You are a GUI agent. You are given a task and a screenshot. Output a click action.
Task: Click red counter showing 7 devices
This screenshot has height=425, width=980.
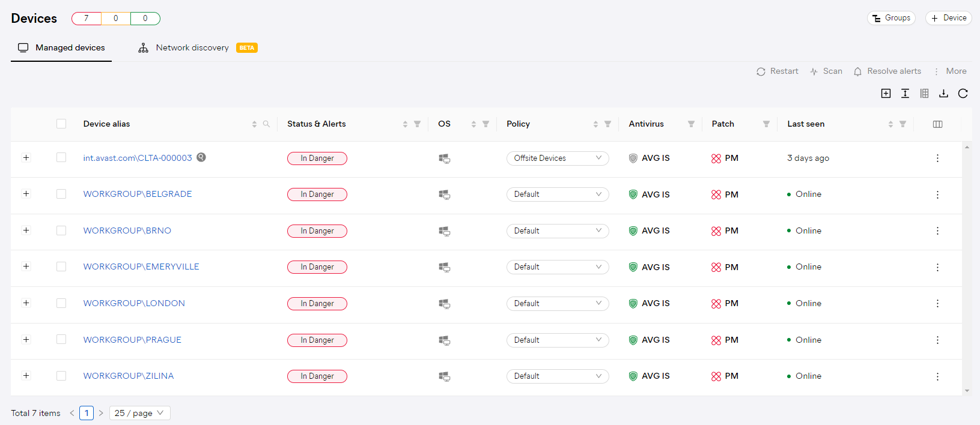point(87,19)
